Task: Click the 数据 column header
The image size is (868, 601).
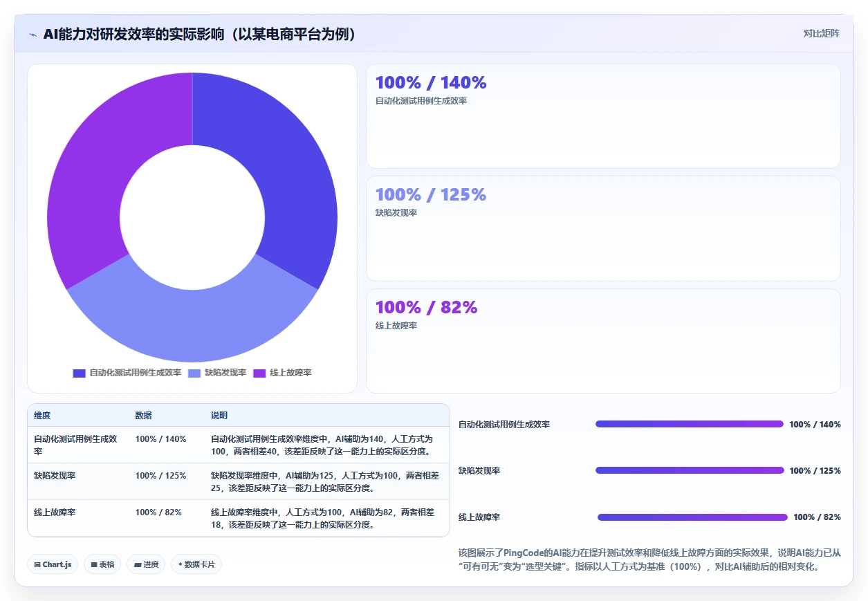Action: (144, 416)
